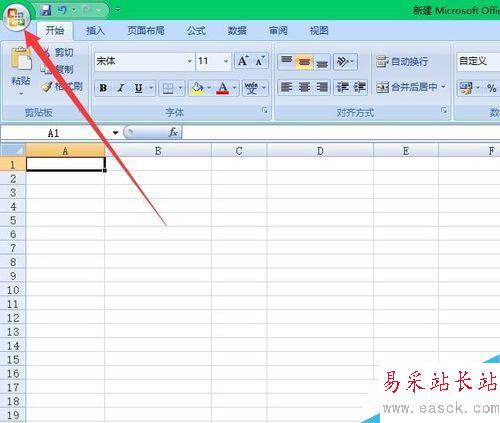Open the borders dropdown arrow

(x=180, y=88)
